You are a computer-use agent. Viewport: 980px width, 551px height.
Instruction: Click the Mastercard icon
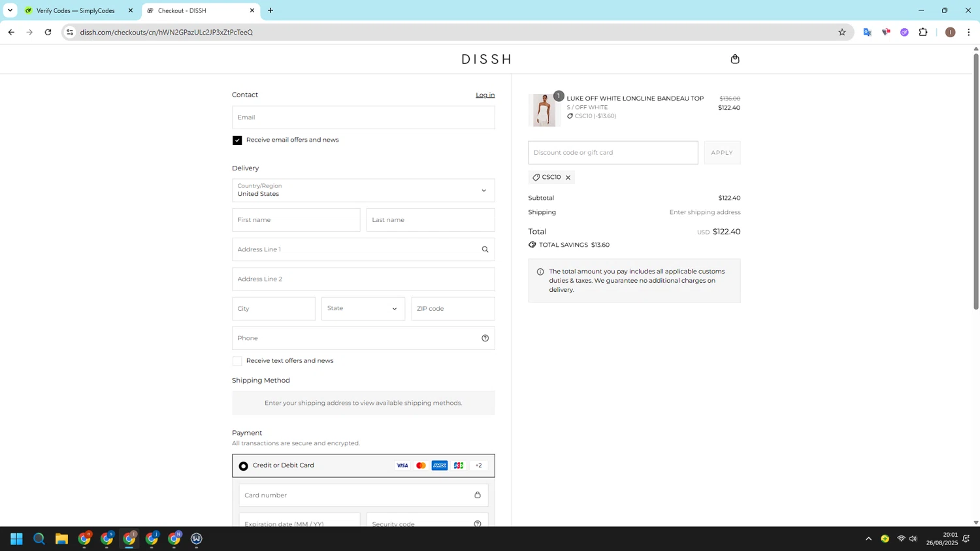tap(421, 465)
